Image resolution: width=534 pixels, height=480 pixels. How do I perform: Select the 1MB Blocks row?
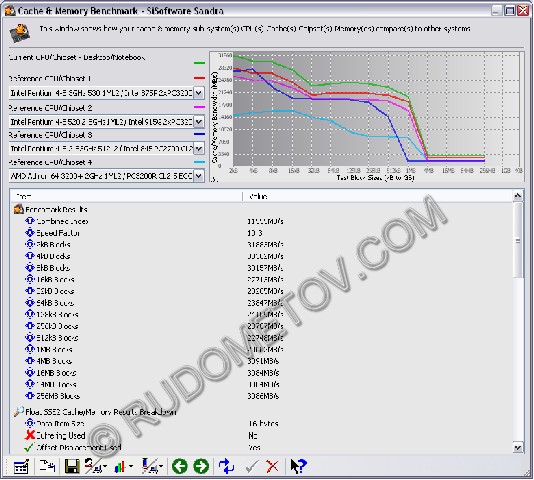(261, 349)
